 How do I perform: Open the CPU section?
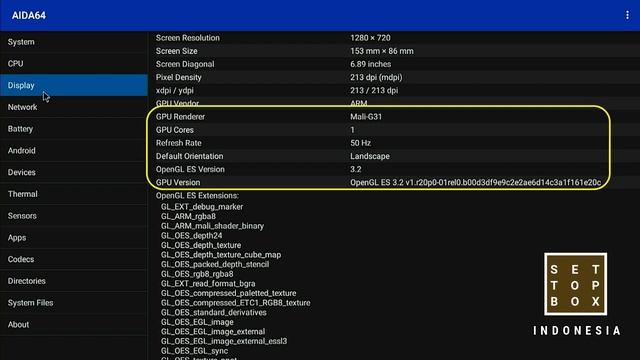(73, 64)
